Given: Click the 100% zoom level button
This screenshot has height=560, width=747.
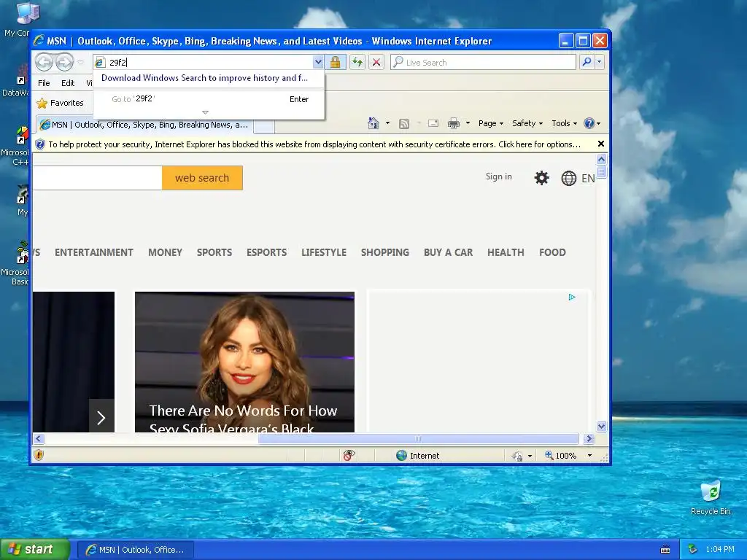Looking at the screenshot, I should [561, 456].
